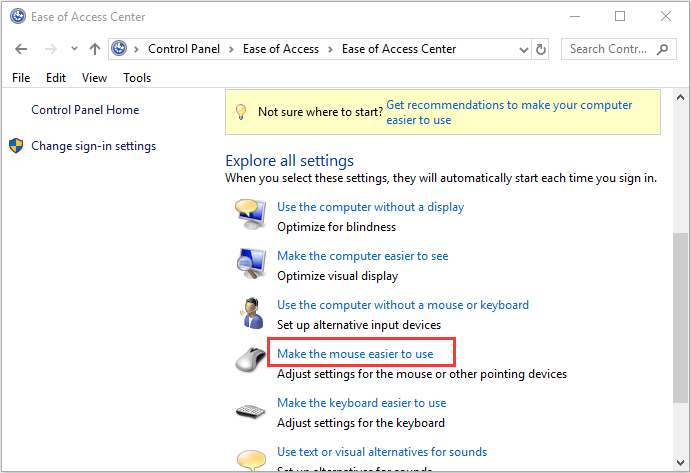
Task: Navigate back using the back arrow
Action: coord(22,49)
